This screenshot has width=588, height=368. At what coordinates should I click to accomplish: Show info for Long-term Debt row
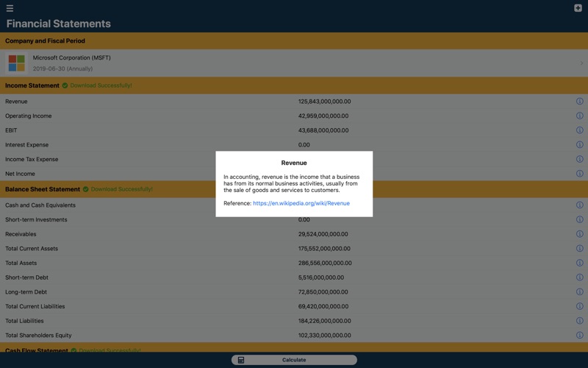[x=579, y=291]
